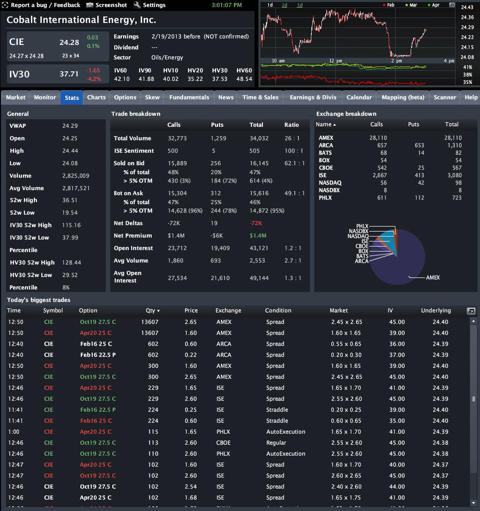Click the chart options icon beside Apr legend

[452, 5]
